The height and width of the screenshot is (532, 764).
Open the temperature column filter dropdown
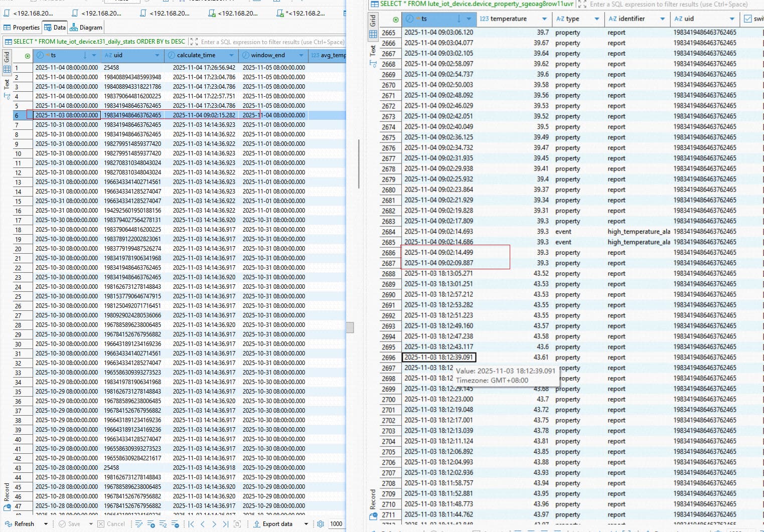point(544,19)
